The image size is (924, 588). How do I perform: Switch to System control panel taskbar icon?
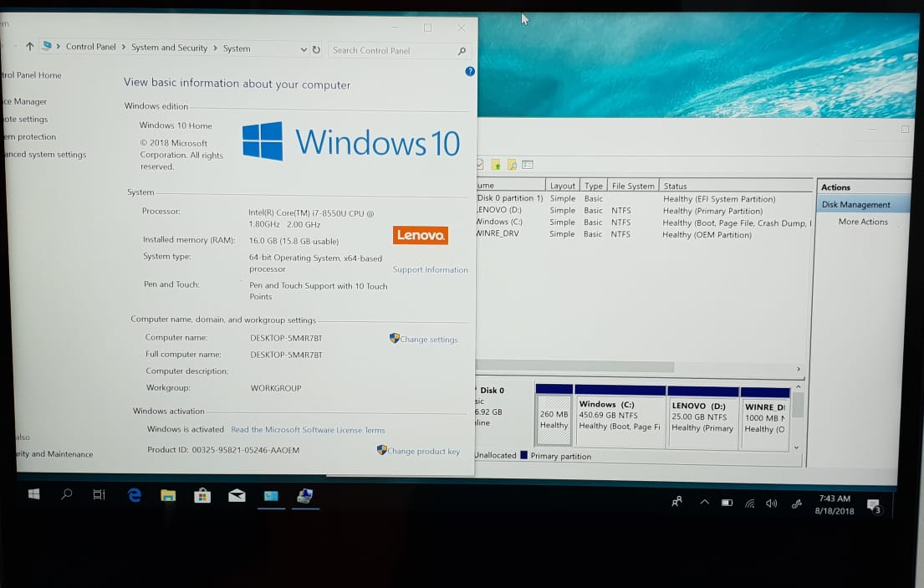(x=271, y=497)
